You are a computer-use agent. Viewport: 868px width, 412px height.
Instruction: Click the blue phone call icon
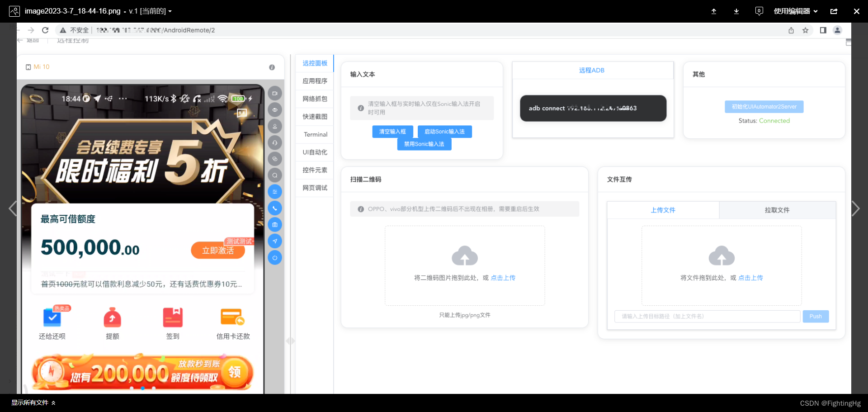pos(275,208)
